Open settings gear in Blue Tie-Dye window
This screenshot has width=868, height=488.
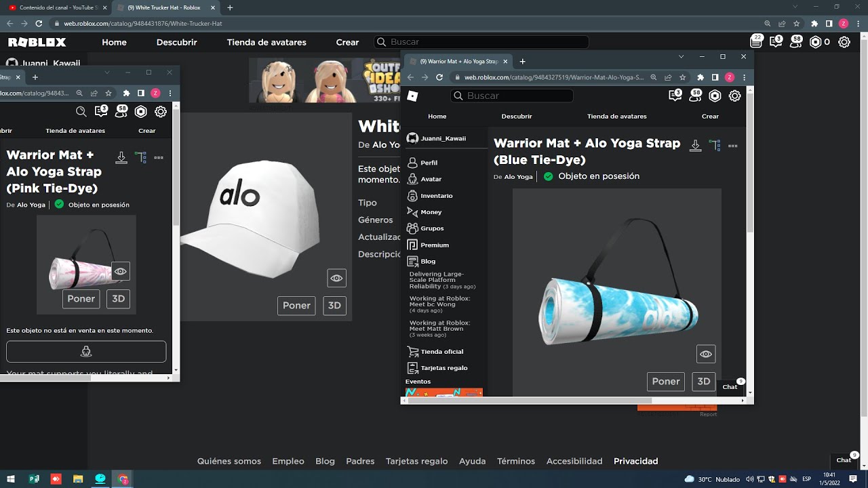[734, 96]
